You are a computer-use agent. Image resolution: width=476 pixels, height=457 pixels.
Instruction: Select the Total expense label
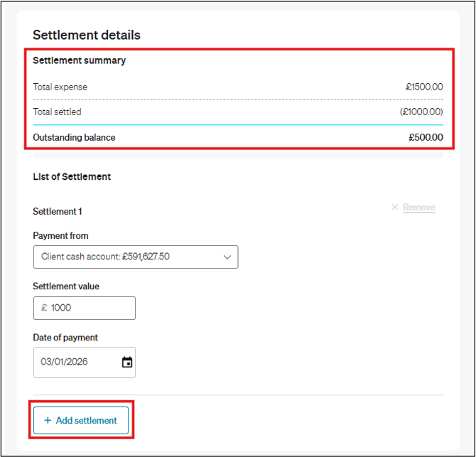60,87
